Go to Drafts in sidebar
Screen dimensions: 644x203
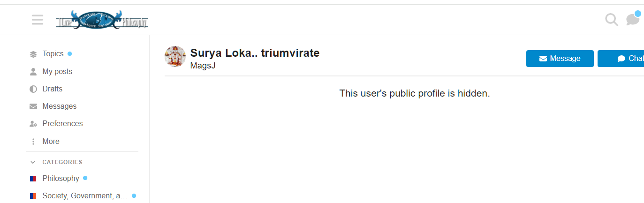pyautogui.click(x=52, y=89)
